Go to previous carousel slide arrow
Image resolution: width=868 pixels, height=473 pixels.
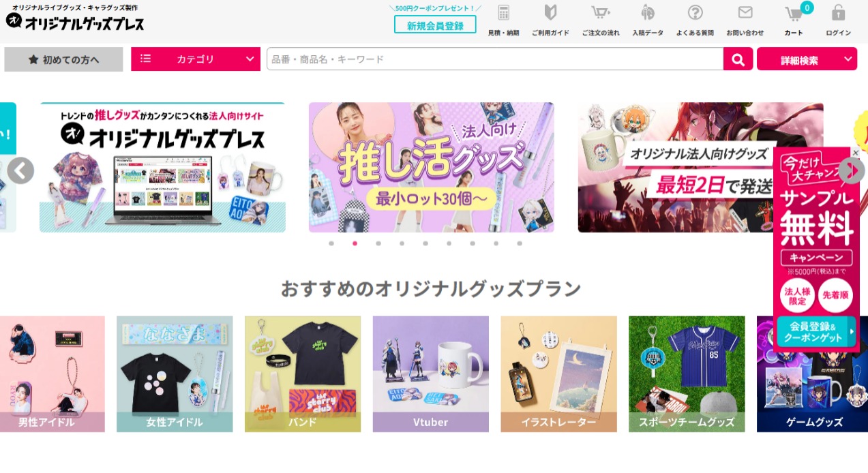click(x=20, y=170)
